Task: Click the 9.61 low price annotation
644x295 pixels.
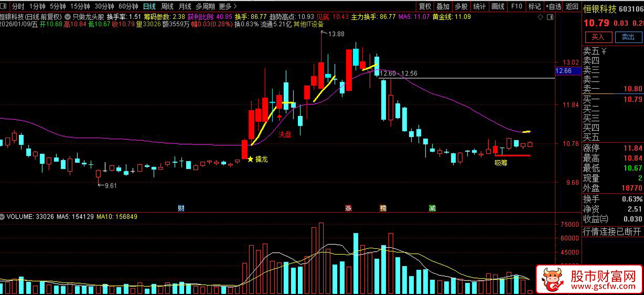Action: [110, 185]
